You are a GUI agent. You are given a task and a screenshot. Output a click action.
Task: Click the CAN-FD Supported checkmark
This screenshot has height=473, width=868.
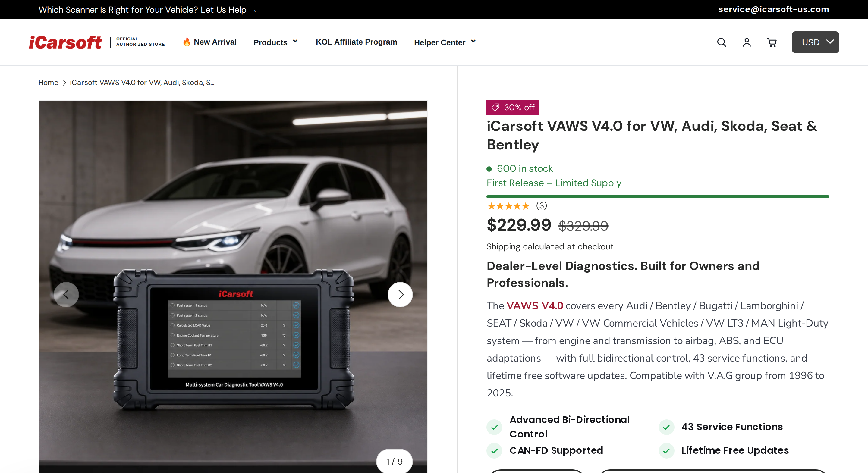pos(494,451)
